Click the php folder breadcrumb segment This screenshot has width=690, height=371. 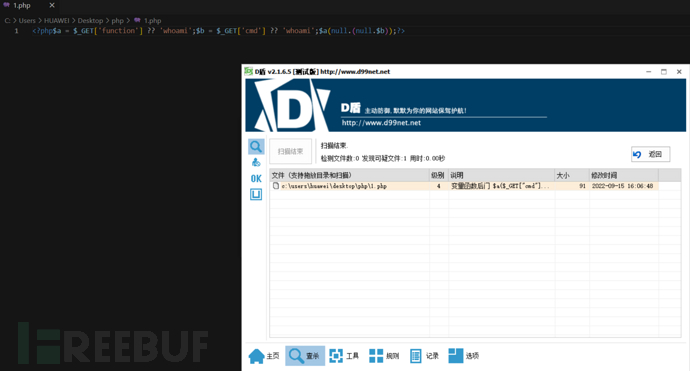click(x=117, y=21)
